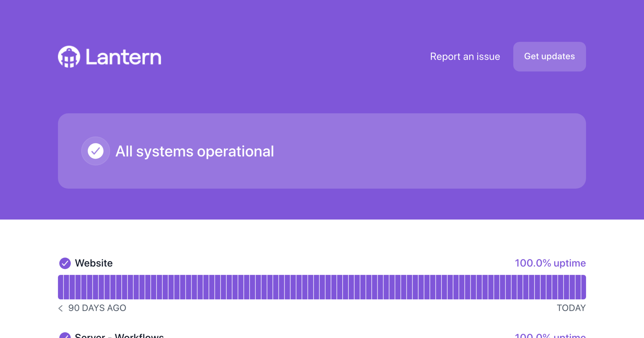Click the Server - Workflows uptime percentage
The image size is (644, 338).
550,336
